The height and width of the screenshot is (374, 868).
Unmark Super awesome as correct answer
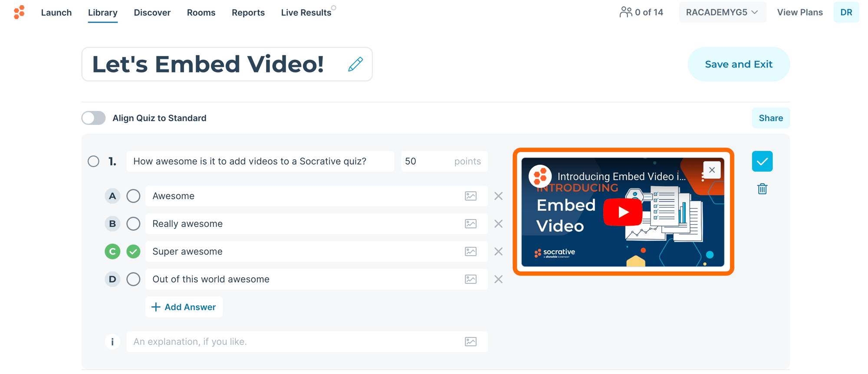pyautogui.click(x=133, y=252)
